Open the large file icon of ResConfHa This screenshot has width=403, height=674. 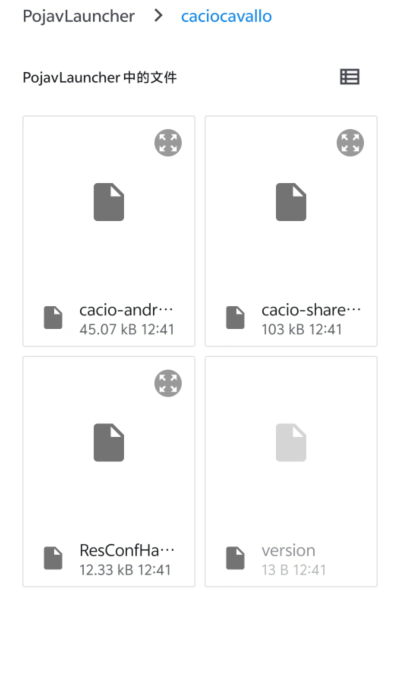tap(109, 443)
